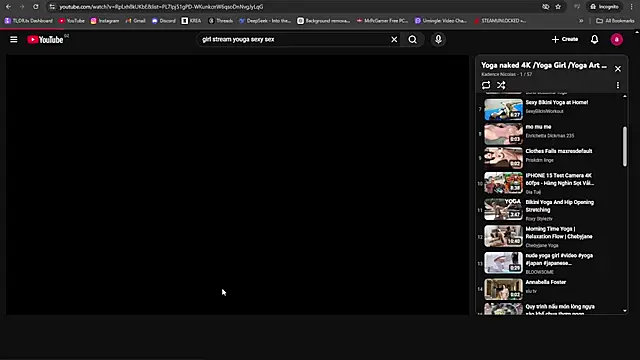Open the notifications bell
640x360 pixels.
594,40
